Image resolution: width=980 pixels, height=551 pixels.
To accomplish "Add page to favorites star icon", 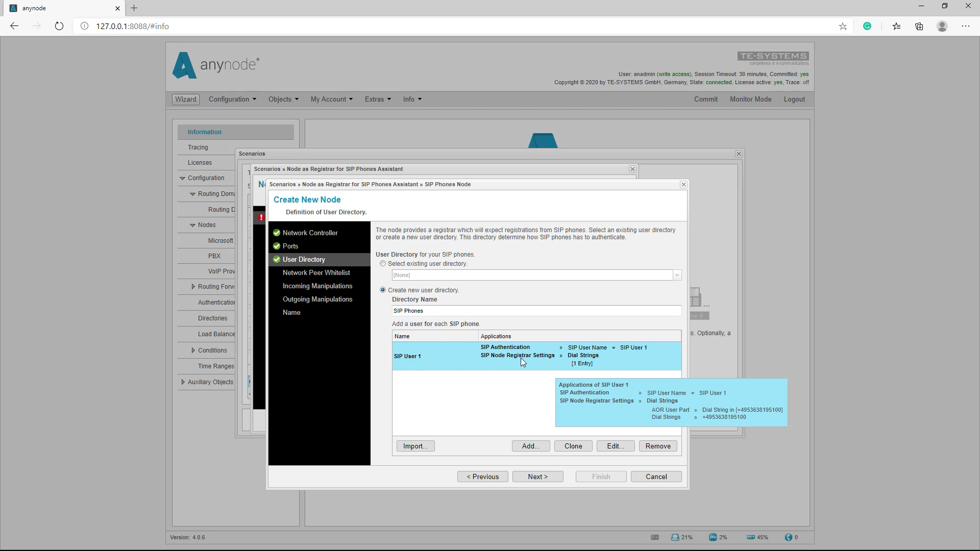I will (843, 26).
